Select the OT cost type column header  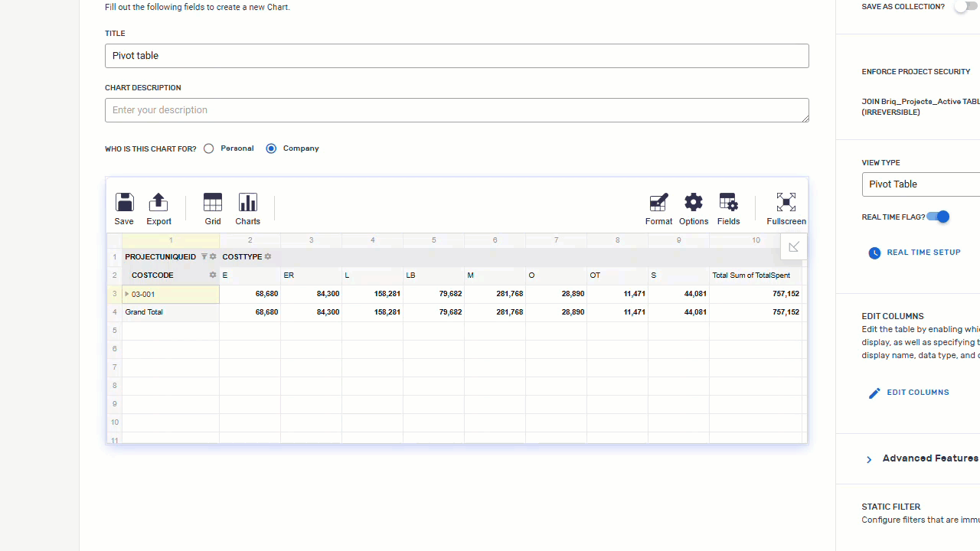[618, 275]
